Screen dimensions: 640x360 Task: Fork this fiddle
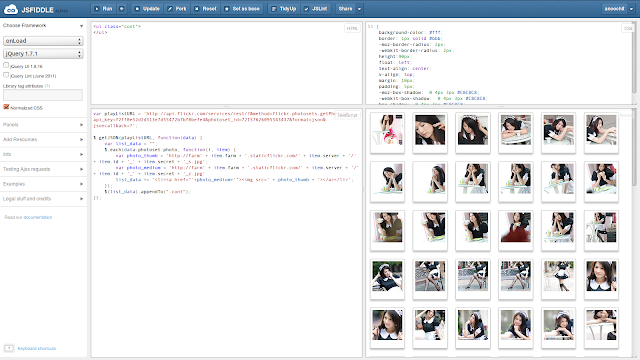177,9
